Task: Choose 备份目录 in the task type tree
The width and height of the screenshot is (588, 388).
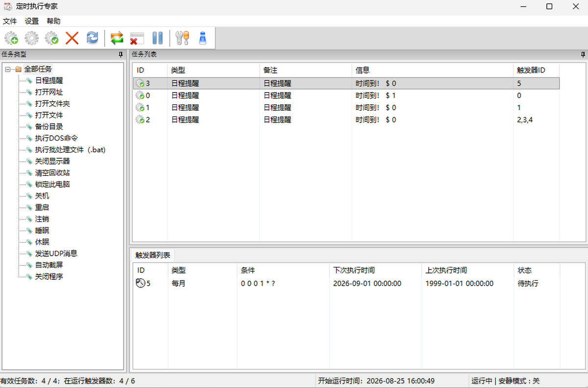Action: (49, 126)
